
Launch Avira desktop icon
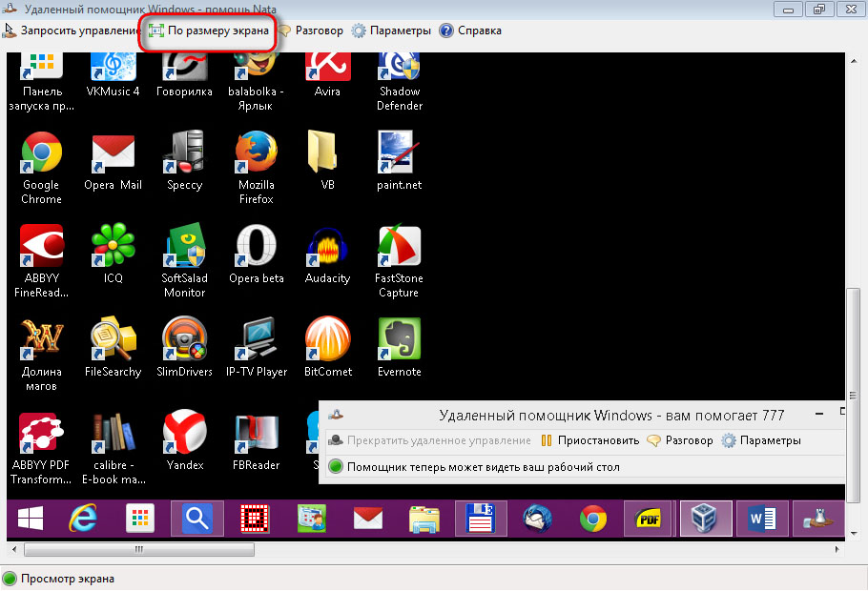(x=328, y=74)
